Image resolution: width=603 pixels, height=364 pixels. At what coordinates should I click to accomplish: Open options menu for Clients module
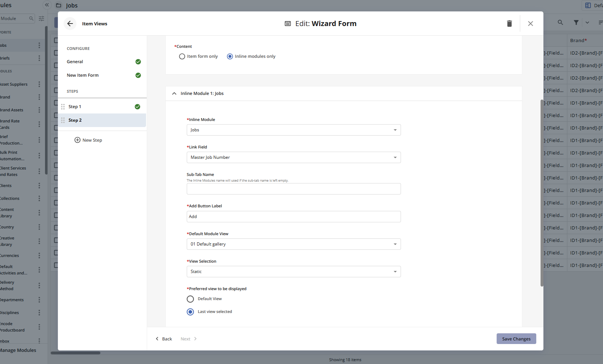(x=39, y=186)
